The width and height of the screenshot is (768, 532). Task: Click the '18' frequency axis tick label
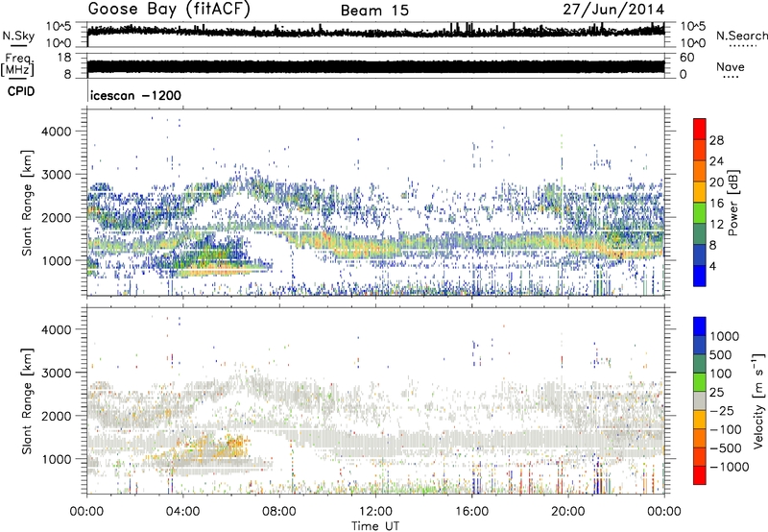coord(64,58)
